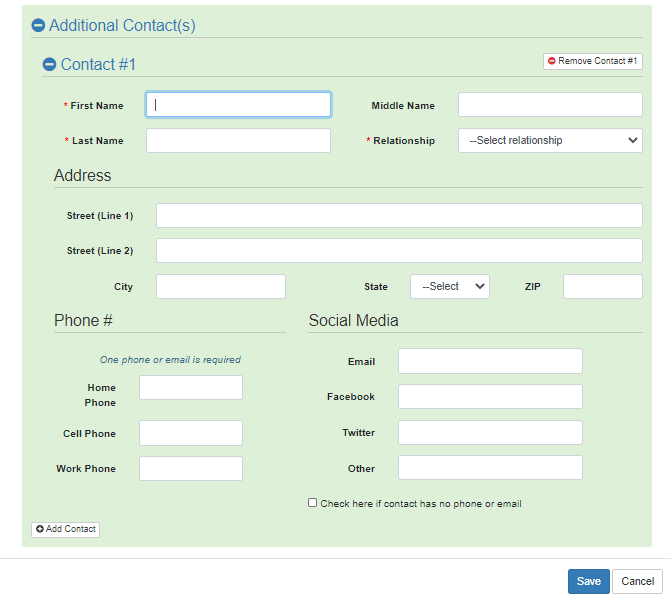Screen dimensions: 671x603
Task: Click the Street (Line 1) field
Action: [x=399, y=216]
